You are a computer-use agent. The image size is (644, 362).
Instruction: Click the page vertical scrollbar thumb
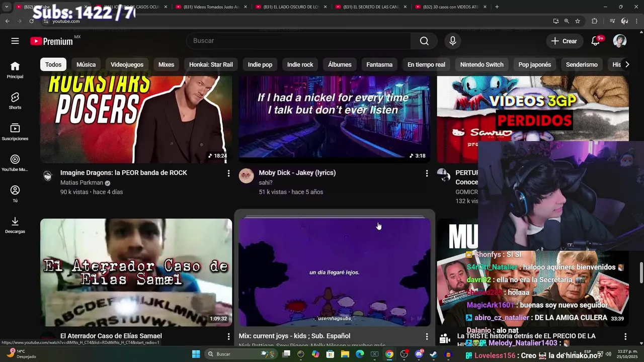click(641, 273)
